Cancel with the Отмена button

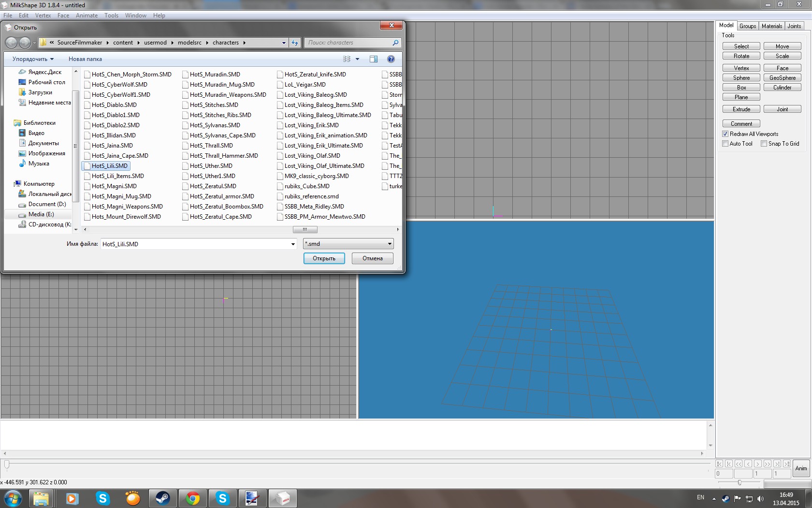373,258
